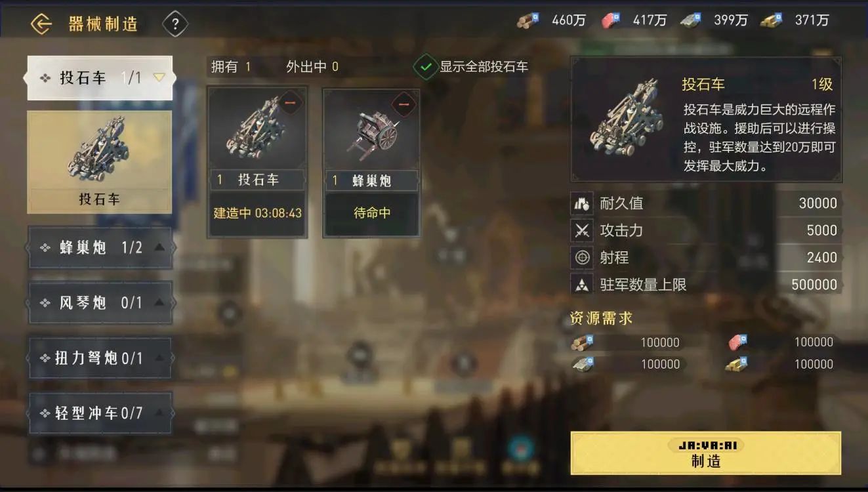Select the 蜂巢炮 card marked 待命中
This screenshot has width=868, height=492.
tap(371, 162)
